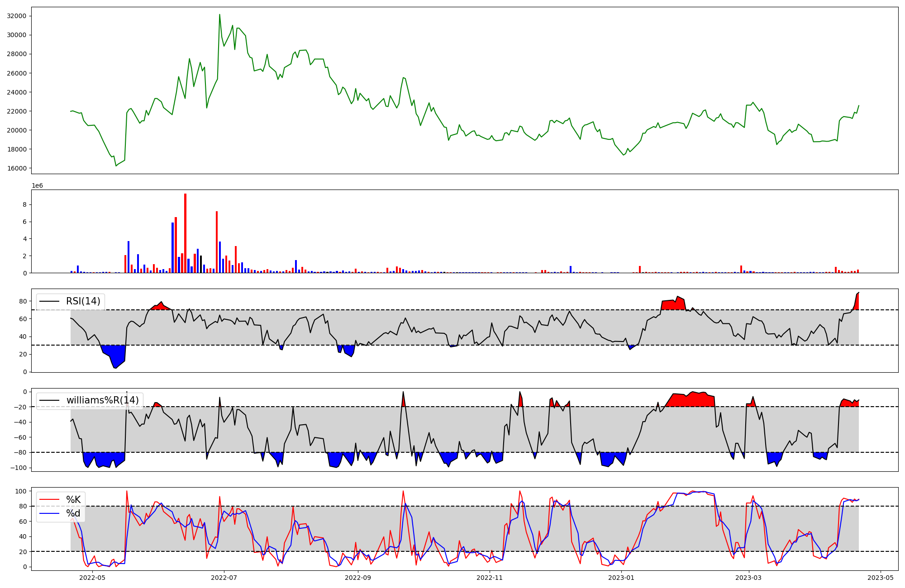Click the 2023-03 x-axis date label

(748, 578)
